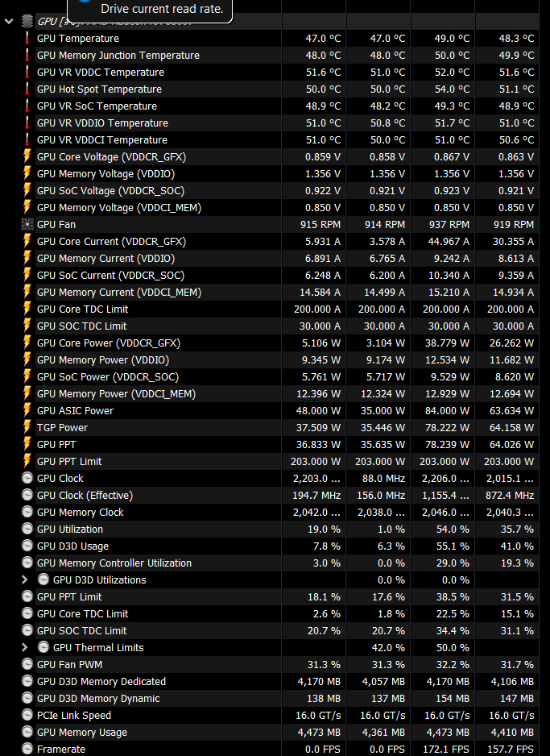Click the 915 RPM current fan value
Screen dimensions: 550x756
[320, 224]
